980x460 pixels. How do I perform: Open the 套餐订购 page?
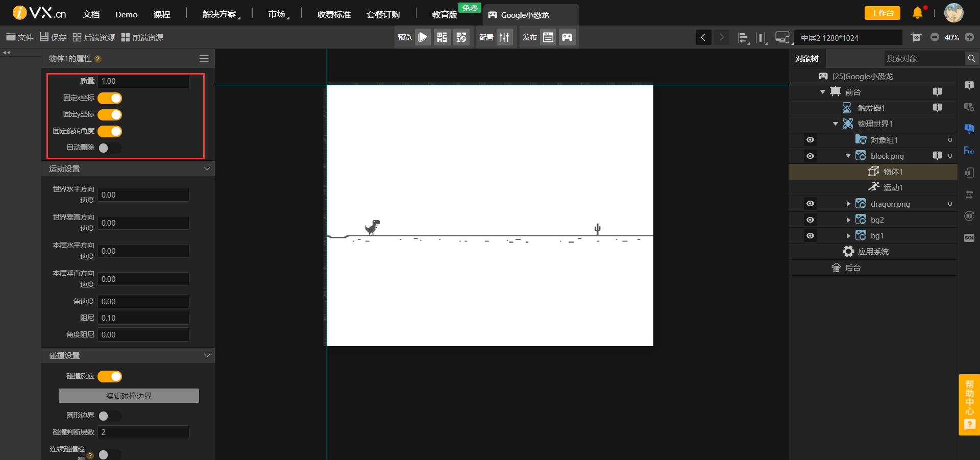pyautogui.click(x=383, y=14)
